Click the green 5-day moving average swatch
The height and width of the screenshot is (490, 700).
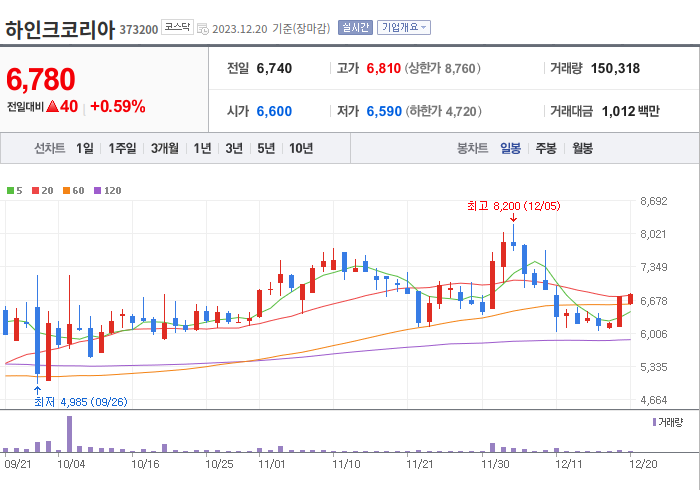click(x=10, y=191)
